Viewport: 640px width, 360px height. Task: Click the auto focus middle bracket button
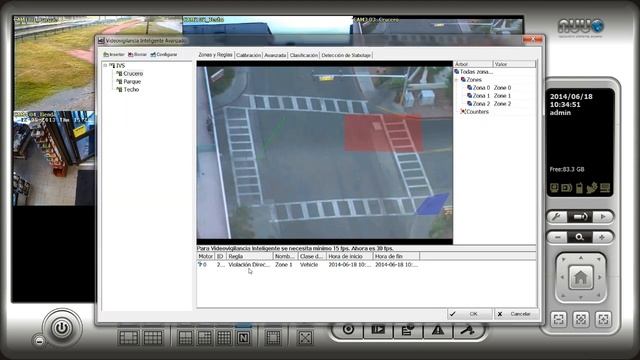(581, 319)
